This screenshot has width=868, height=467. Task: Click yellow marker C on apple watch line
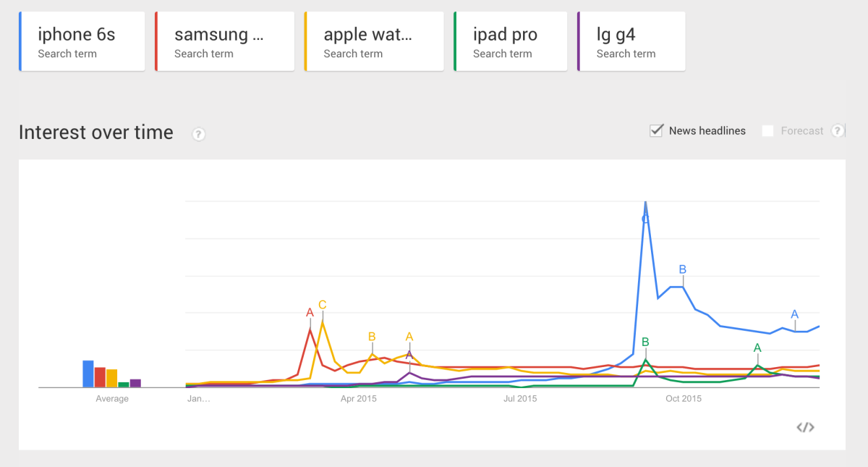tap(323, 305)
